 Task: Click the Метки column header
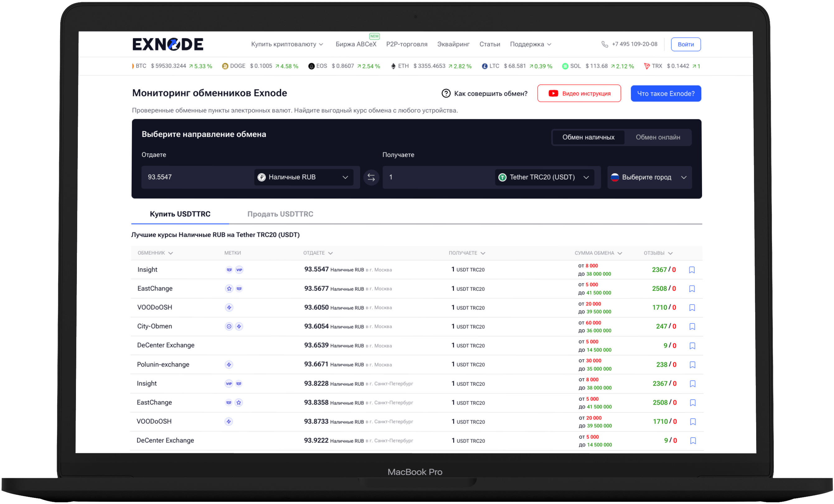tap(233, 253)
